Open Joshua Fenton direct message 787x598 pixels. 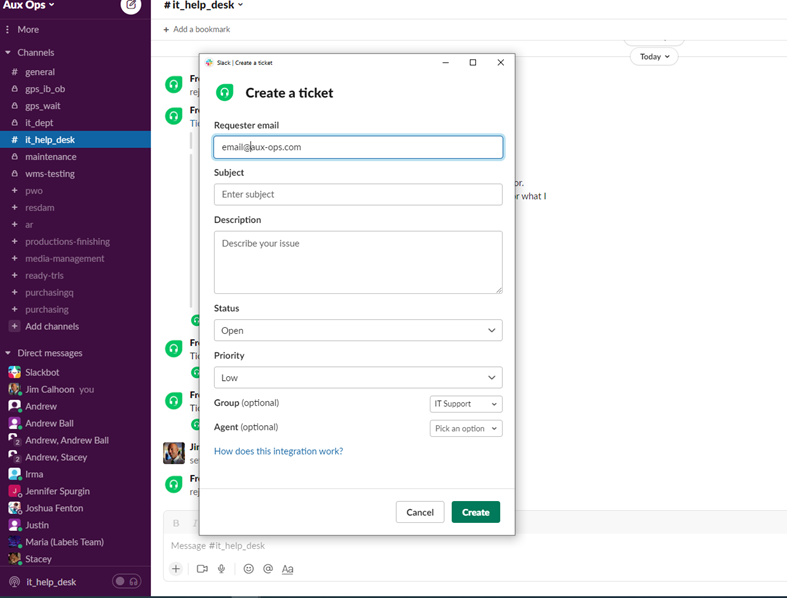pyautogui.click(x=54, y=508)
